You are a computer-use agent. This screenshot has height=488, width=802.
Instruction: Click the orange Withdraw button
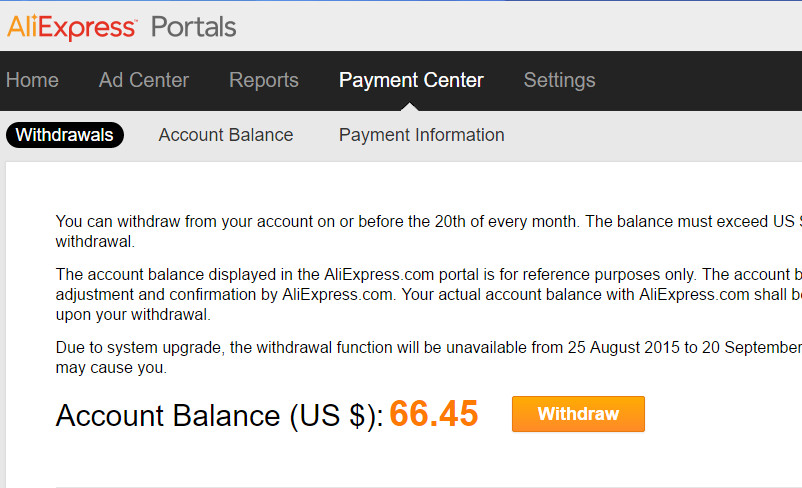tap(578, 414)
